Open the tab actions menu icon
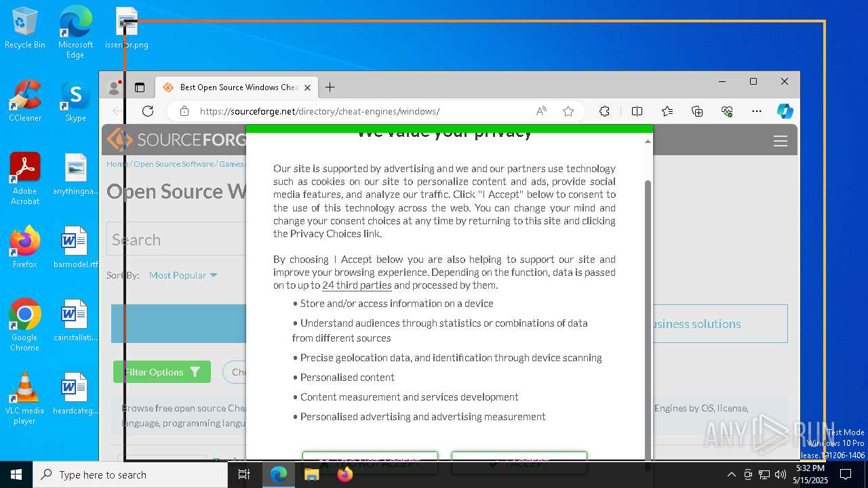This screenshot has height=488, width=868. tap(140, 87)
